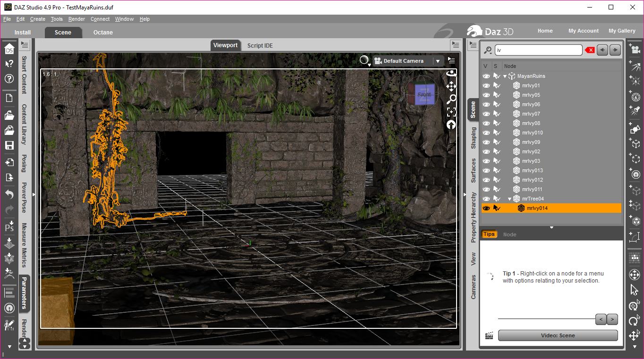644x359 pixels.
Task: Open the My Account link
Action: coord(584,31)
